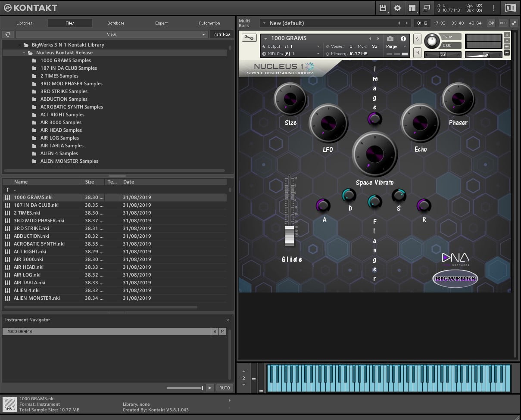Screen dimensions: 521x420
Task: Open instrument edit mode with wrench
Action: click(x=249, y=38)
